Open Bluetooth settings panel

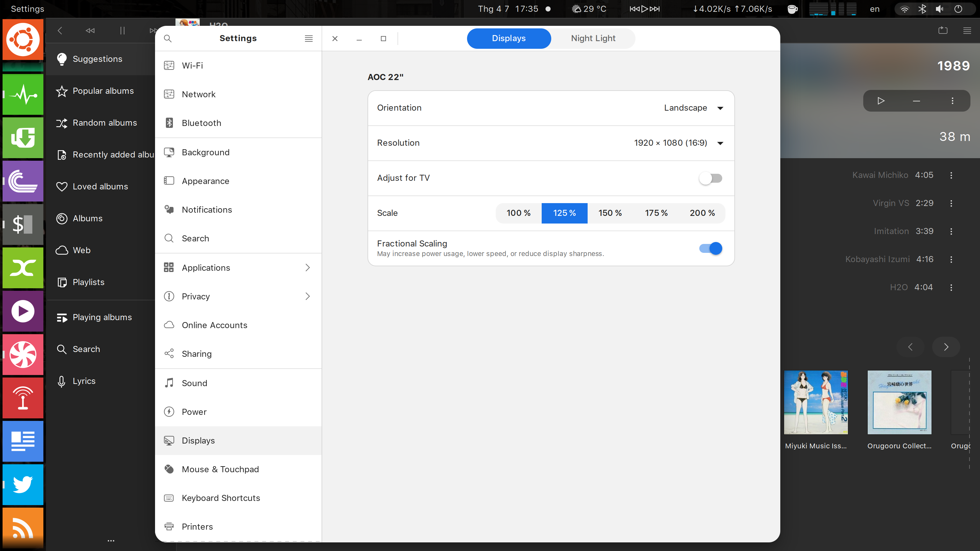click(x=239, y=123)
